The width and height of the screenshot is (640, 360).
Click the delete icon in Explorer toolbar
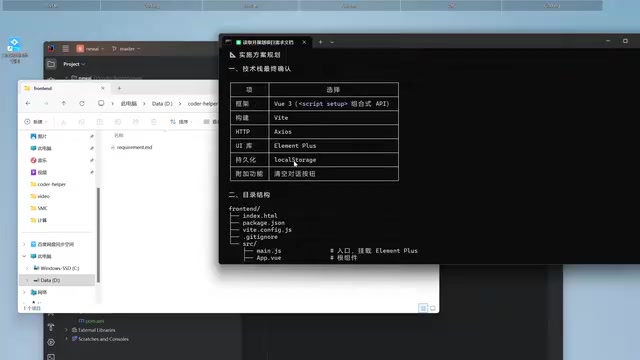pyautogui.click(x=153, y=122)
